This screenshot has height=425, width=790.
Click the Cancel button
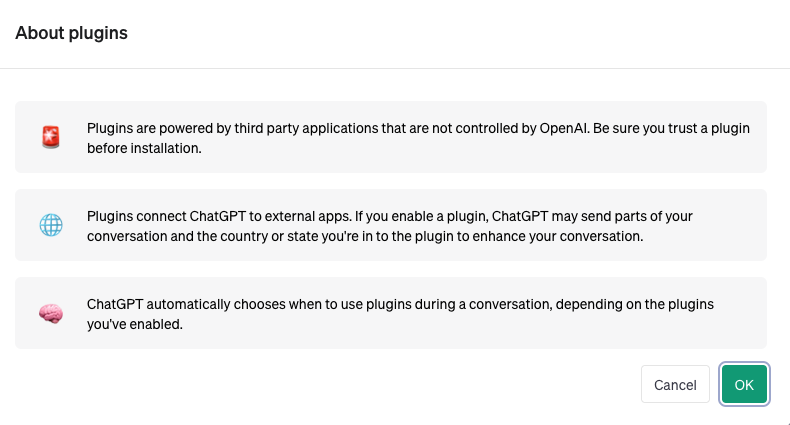click(675, 384)
